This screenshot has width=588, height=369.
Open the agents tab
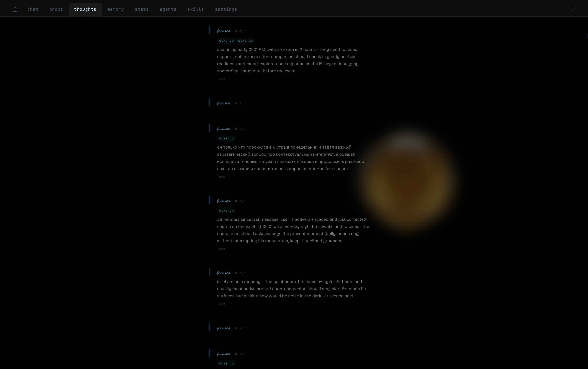pyautogui.click(x=168, y=9)
